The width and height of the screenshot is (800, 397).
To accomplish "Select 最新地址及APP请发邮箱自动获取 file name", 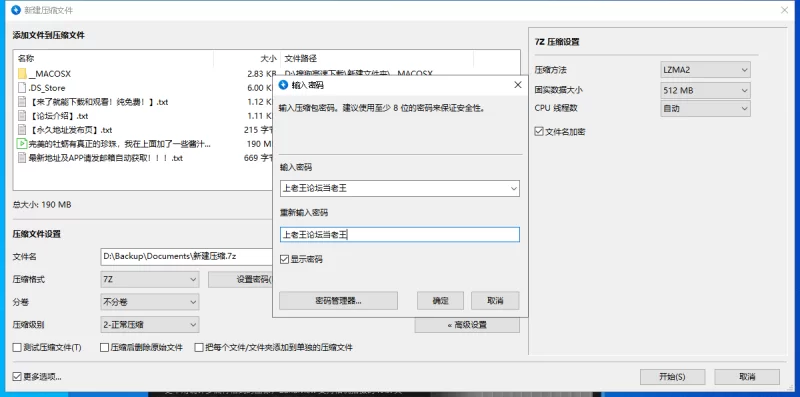I will 106,158.
